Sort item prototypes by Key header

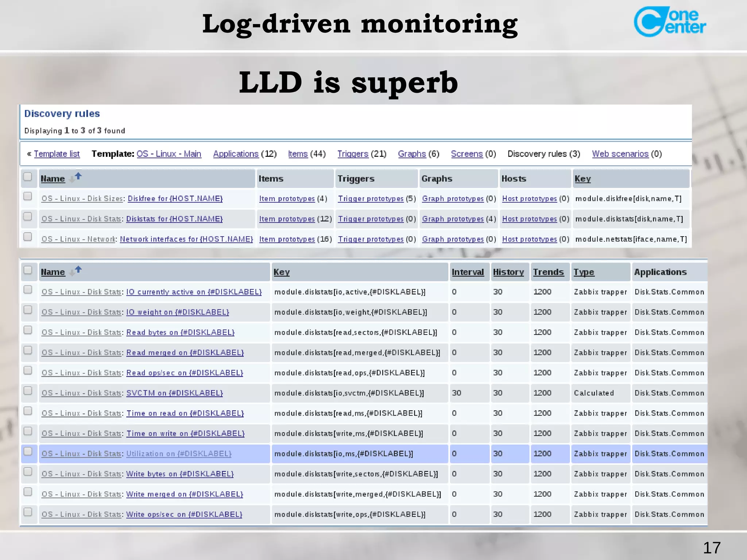[282, 272]
